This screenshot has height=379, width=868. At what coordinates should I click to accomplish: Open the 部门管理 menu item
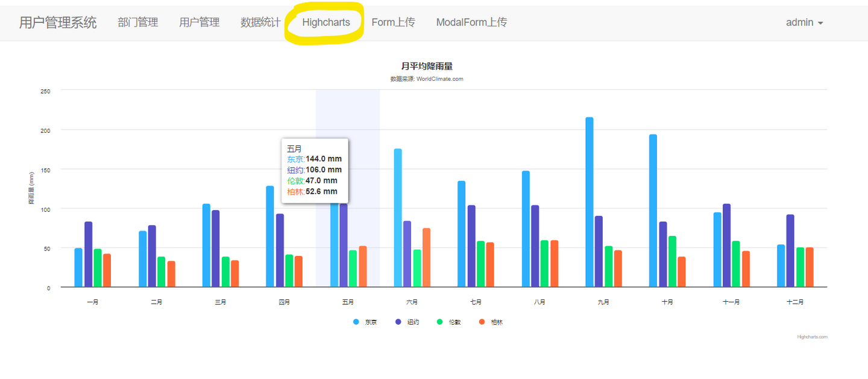[x=138, y=22]
